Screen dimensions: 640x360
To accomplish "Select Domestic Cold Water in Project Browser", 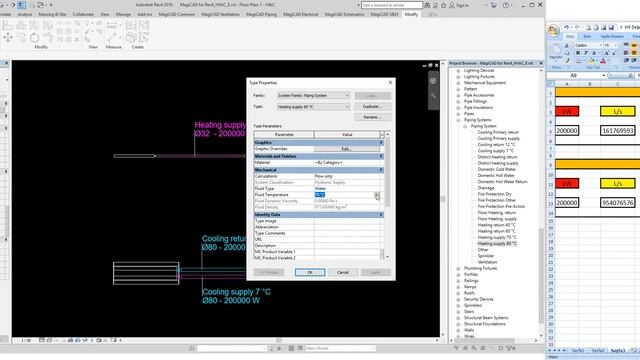I will [497, 169].
